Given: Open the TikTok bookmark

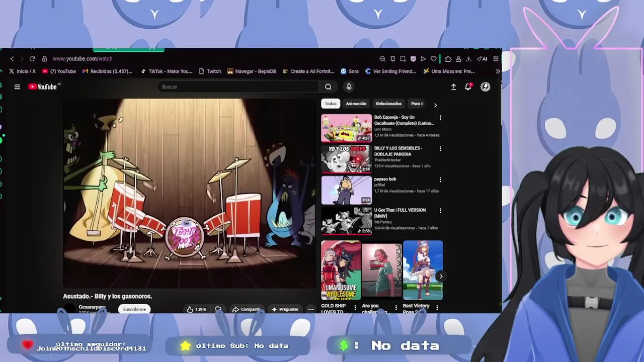Looking at the screenshot, I should [x=167, y=71].
